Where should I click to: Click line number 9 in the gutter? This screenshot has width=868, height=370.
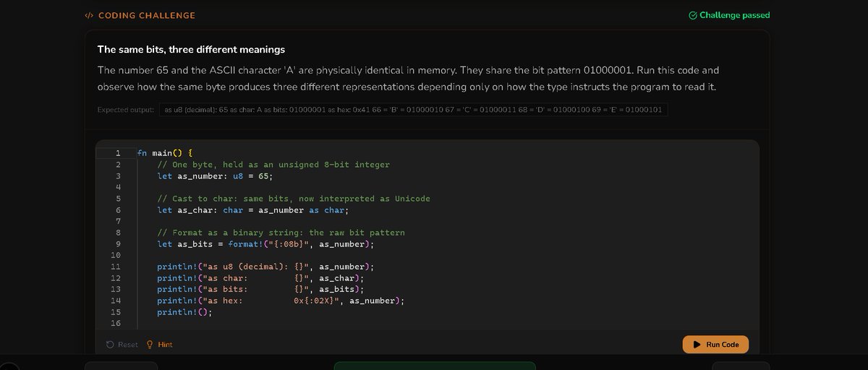coord(118,244)
